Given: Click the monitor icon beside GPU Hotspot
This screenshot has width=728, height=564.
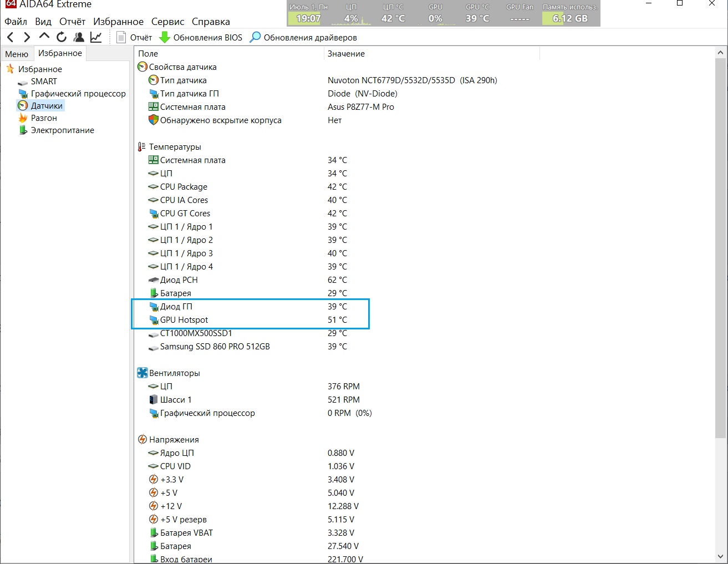Looking at the screenshot, I should (x=154, y=320).
